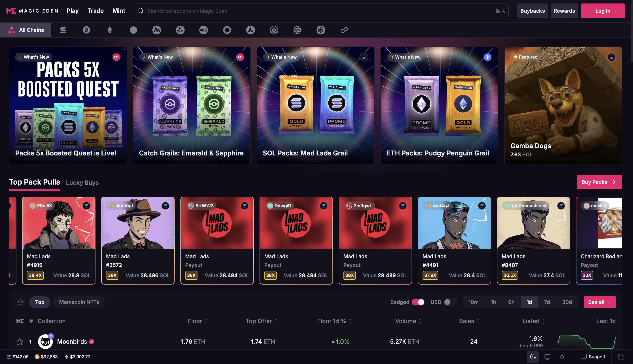
Task: Filter by Bitcoin chain icon
Action: point(86,30)
